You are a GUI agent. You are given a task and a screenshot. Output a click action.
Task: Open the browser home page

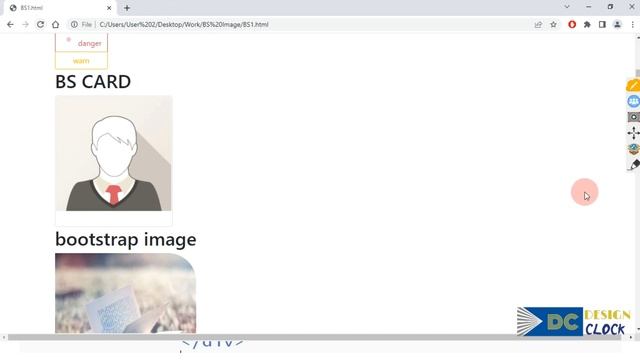point(56,24)
